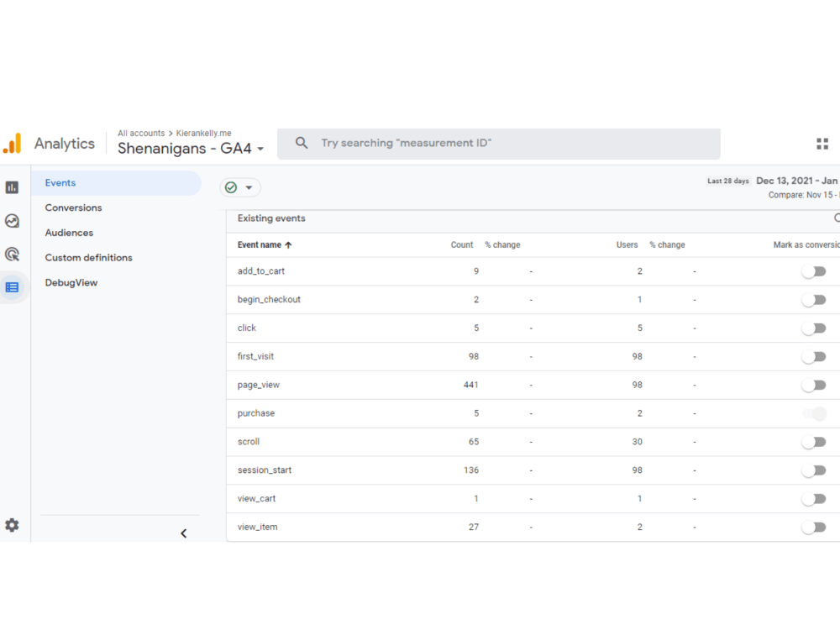Collapse the side navigation chevron
The height and width of the screenshot is (630, 840).
(184, 533)
